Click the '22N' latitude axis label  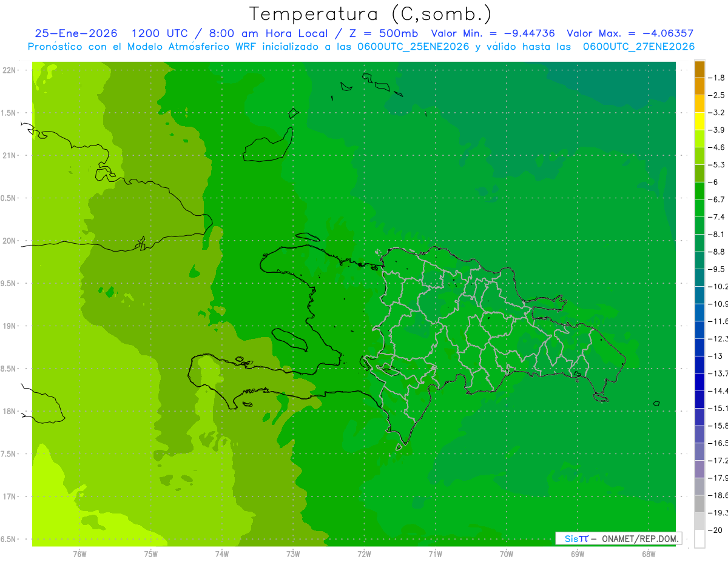pos(10,70)
